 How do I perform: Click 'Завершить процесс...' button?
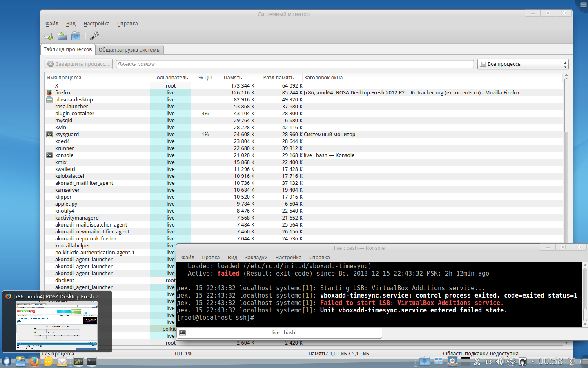[x=79, y=64]
